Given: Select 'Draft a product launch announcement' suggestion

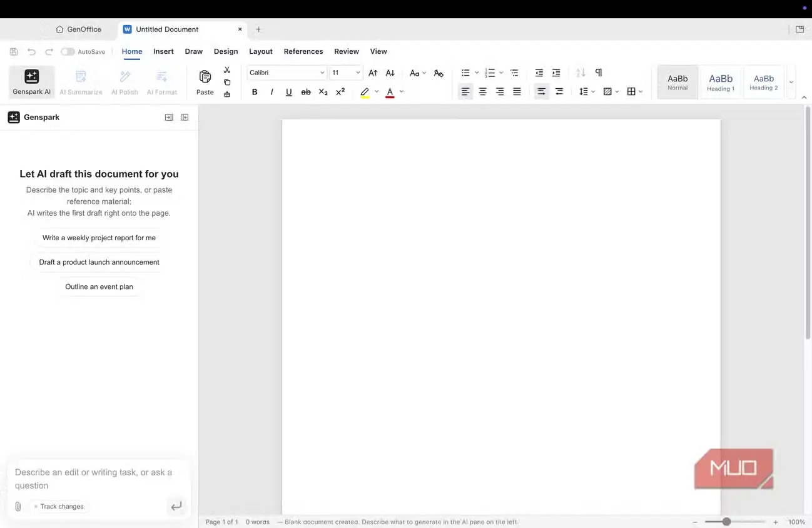Looking at the screenshot, I should pos(99,262).
